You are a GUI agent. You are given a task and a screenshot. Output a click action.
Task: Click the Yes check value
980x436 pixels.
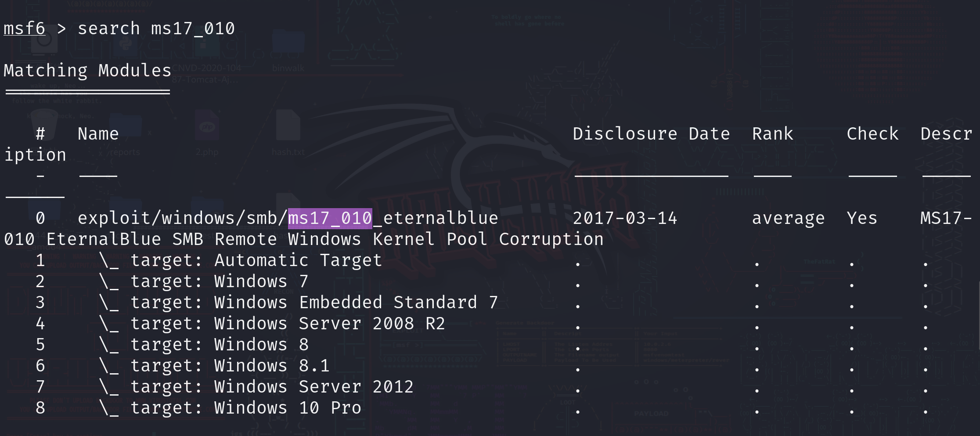coord(862,219)
